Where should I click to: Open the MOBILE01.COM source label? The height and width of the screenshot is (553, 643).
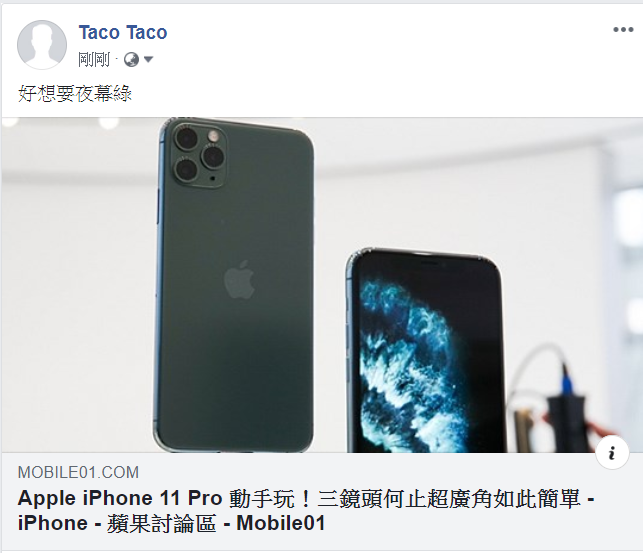78,472
